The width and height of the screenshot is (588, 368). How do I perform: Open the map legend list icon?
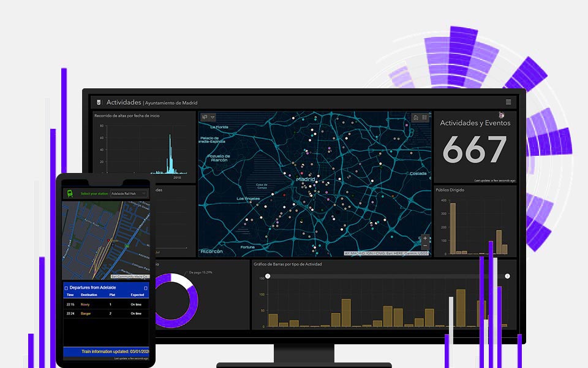pyautogui.click(x=424, y=118)
